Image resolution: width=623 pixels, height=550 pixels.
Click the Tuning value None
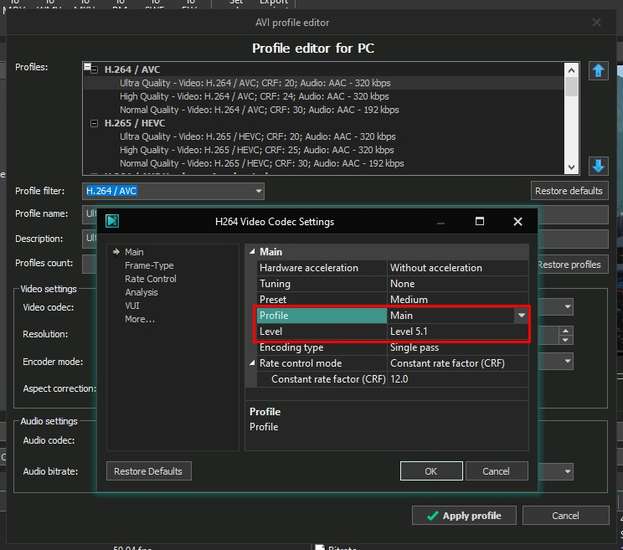click(458, 284)
